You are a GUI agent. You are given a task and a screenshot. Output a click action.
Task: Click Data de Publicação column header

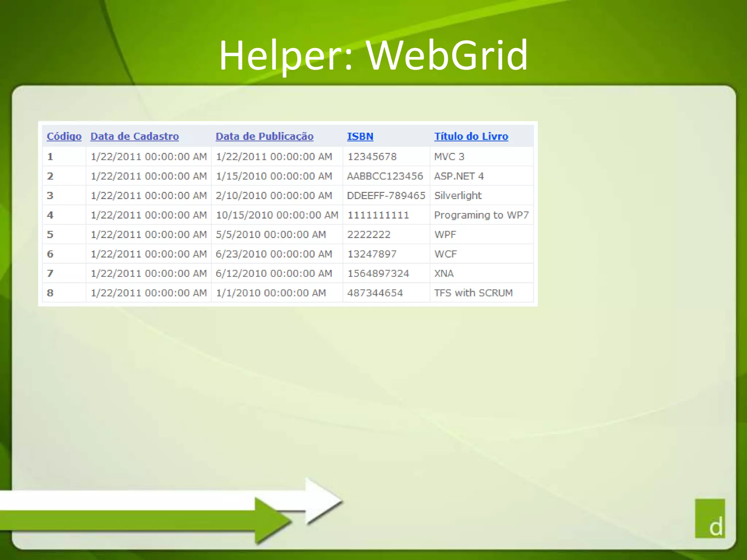pos(264,136)
